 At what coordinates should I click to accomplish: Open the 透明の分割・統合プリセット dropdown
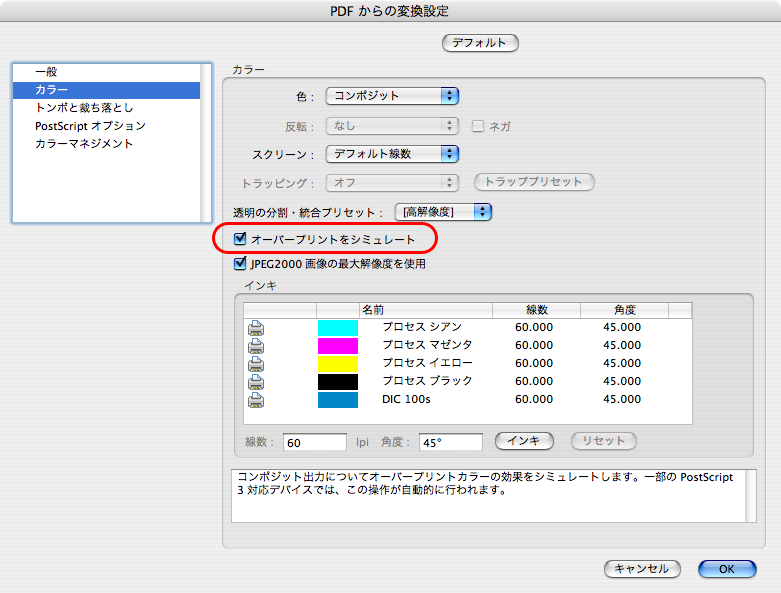coord(443,212)
